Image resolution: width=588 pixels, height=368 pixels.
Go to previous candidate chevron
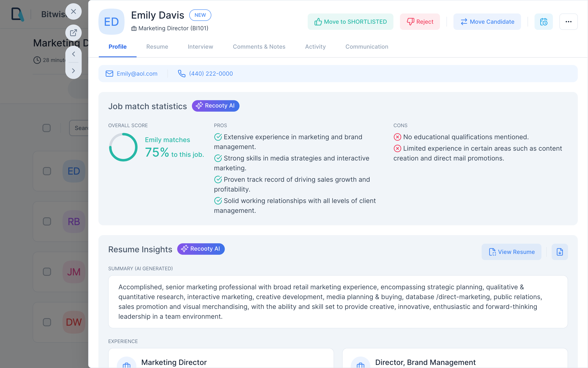point(73,54)
